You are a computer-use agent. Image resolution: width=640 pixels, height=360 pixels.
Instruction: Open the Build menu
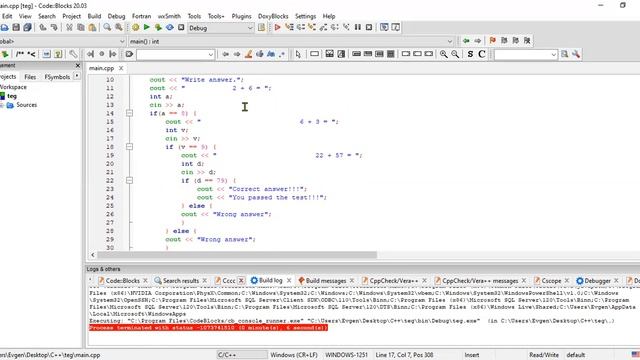(94, 16)
